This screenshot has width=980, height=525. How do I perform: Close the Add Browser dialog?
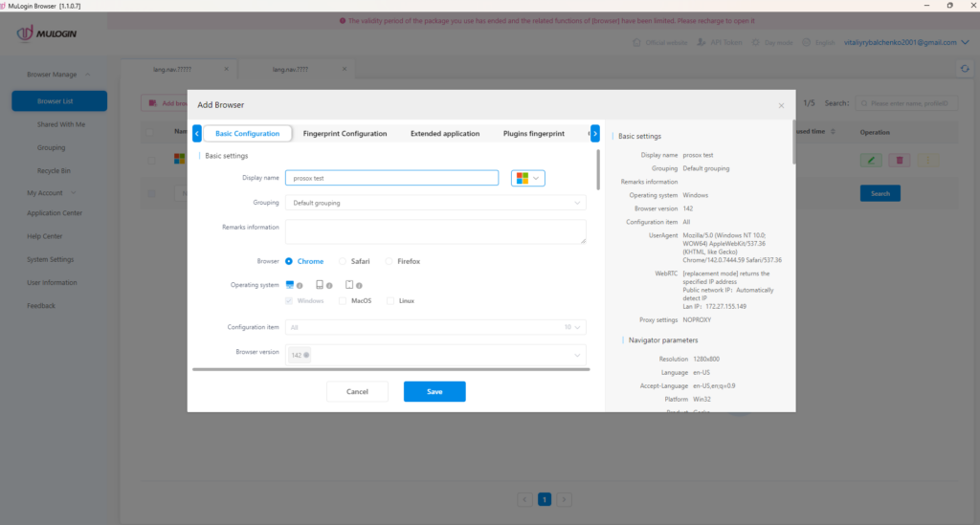(x=781, y=104)
